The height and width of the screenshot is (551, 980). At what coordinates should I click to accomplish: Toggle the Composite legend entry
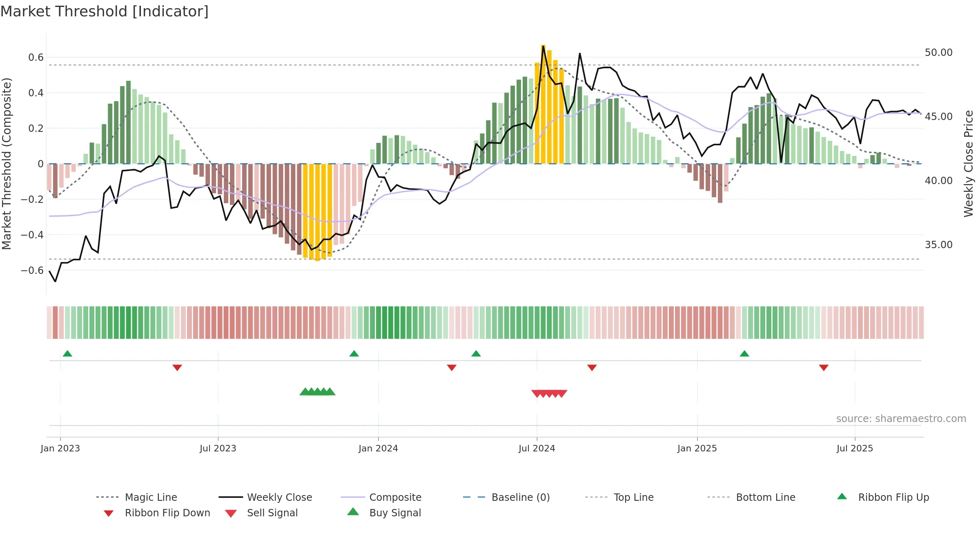click(381, 497)
